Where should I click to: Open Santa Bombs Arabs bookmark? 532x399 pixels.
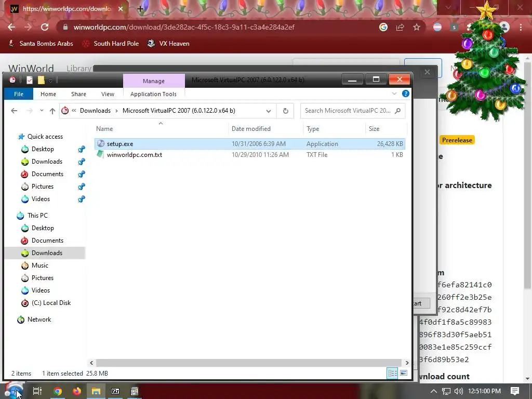tap(41, 44)
